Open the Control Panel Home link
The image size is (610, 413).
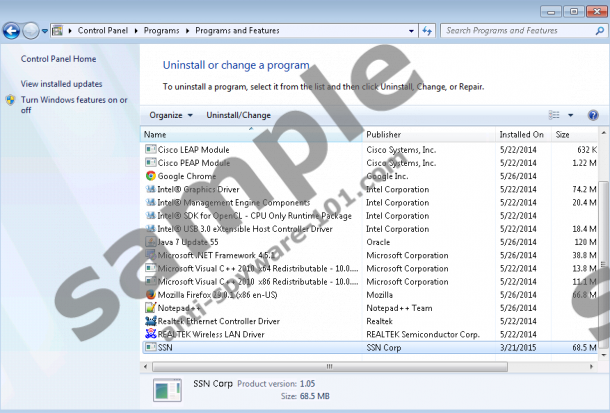pos(58,59)
